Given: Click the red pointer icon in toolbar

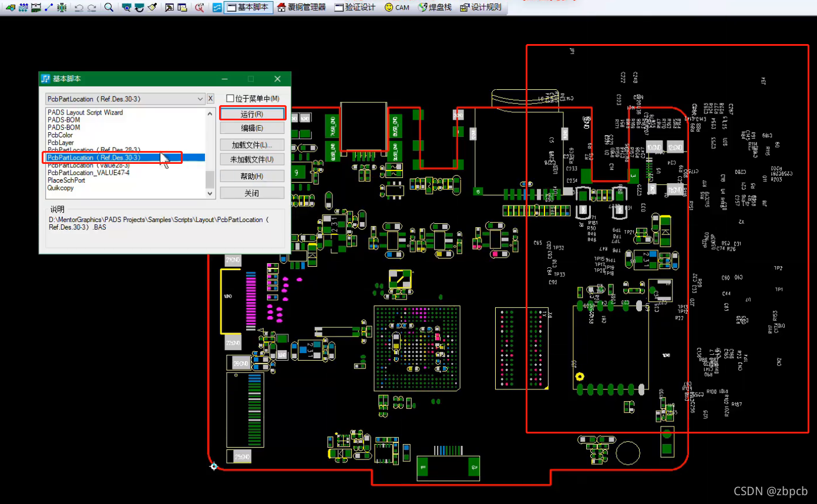Looking at the screenshot, I should click(x=200, y=8).
